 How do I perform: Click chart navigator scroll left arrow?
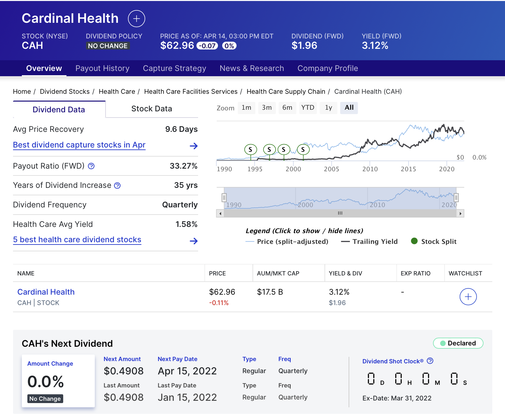pos(220,214)
